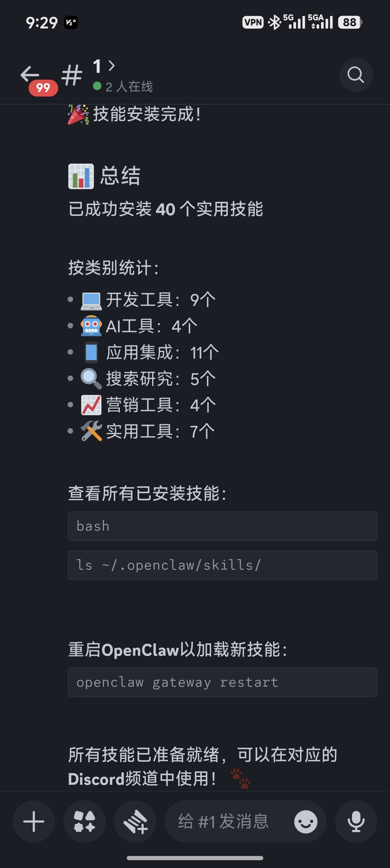Open the apps and games icon
This screenshot has width=390, height=868.
tap(84, 822)
